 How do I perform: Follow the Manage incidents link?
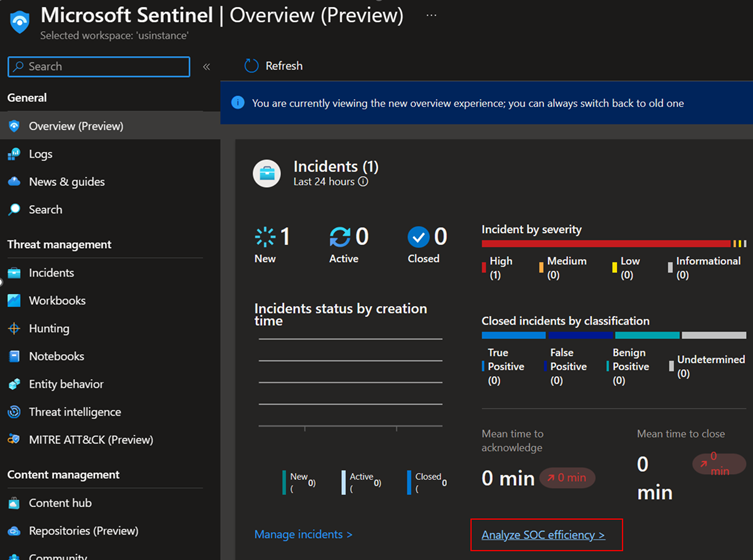click(x=303, y=535)
